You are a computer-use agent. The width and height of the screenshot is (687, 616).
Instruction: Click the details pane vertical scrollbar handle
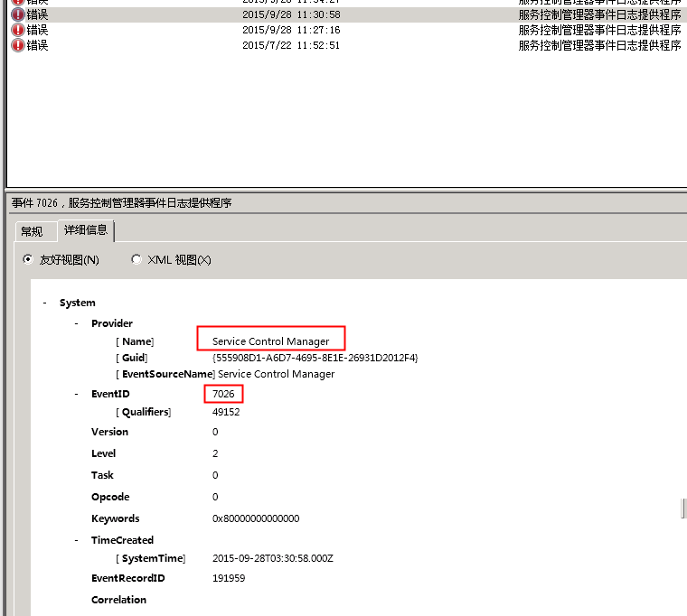coord(683,509)
